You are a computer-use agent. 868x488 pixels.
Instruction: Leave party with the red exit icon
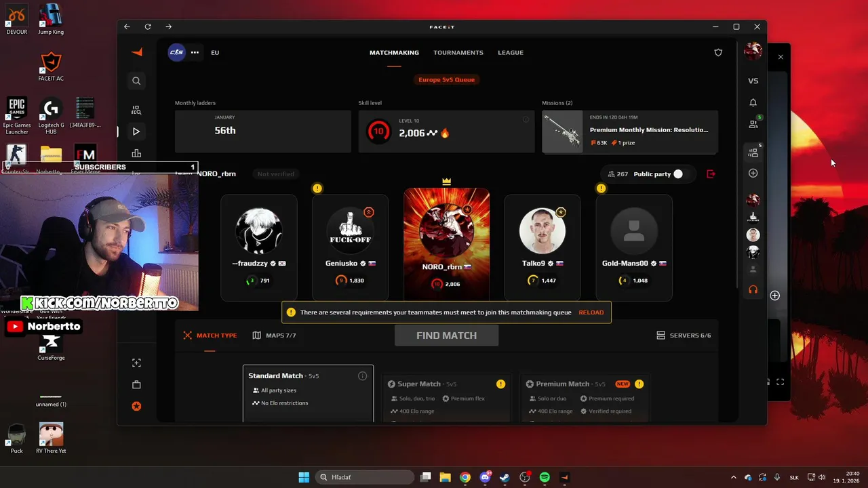pyautogui.click(x=711, y=174)
